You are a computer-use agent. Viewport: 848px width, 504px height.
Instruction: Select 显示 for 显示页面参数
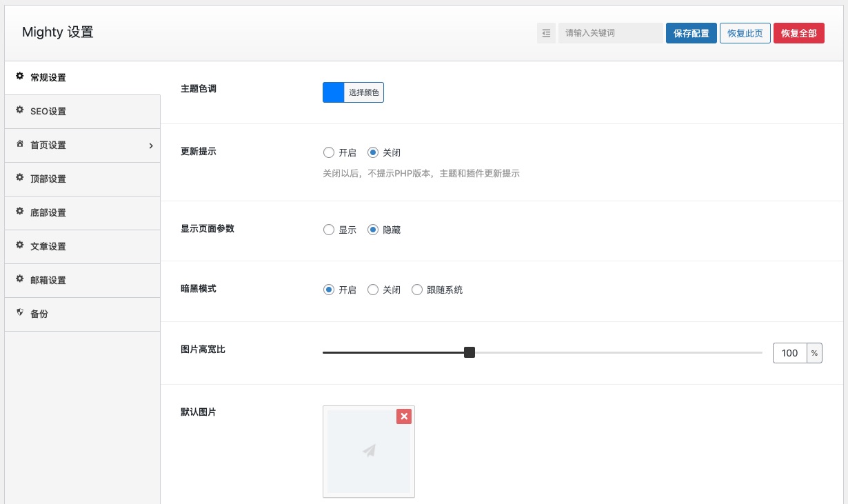(x=329, y=230)
